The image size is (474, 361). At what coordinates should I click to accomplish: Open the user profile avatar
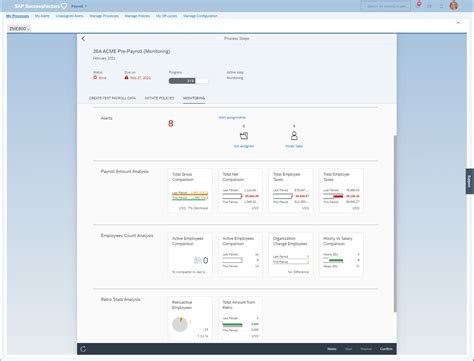pyautogui.click(x=454, y=5)
